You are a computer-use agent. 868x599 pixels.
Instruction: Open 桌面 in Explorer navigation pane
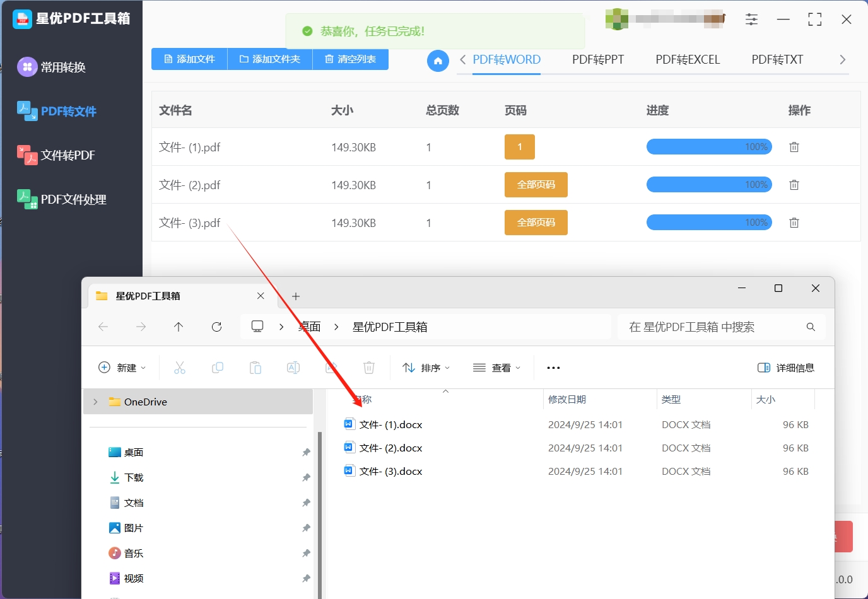[126, 452]
